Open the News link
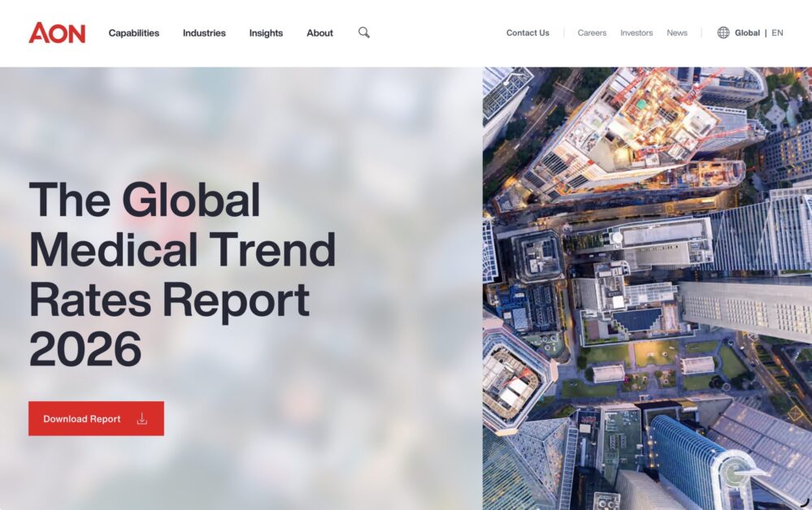 click(x=676, y=33)
